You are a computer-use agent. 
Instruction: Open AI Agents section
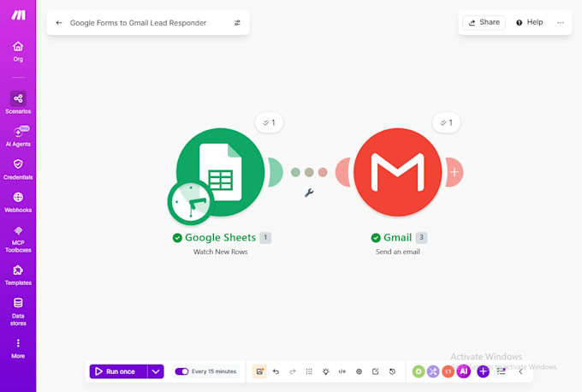(x=18, y=136)
